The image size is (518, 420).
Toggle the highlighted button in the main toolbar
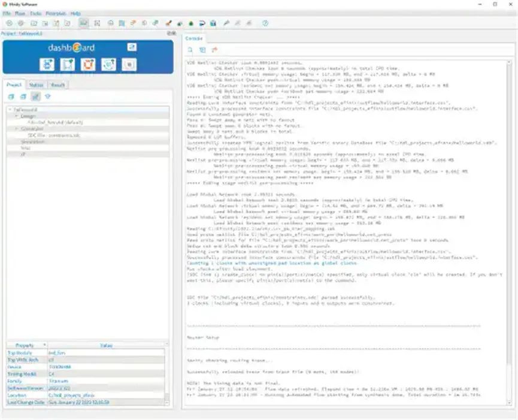(83, 23)
